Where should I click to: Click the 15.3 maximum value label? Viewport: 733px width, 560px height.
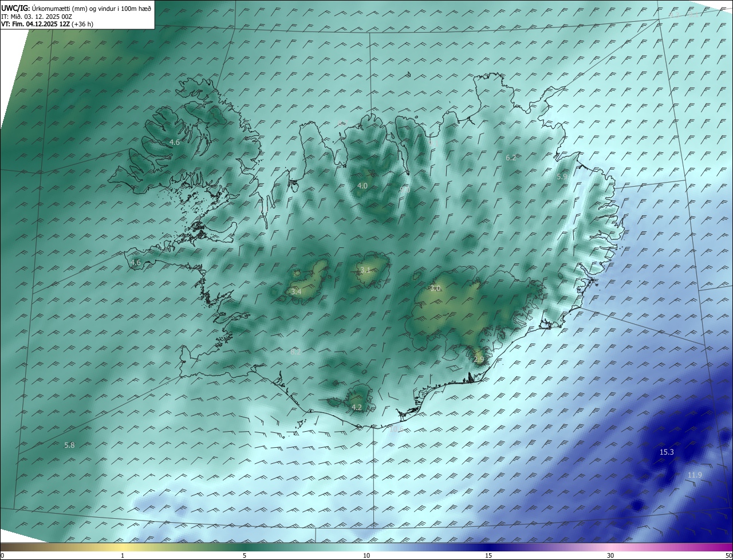pyautogui.click(x=667, y=452)
